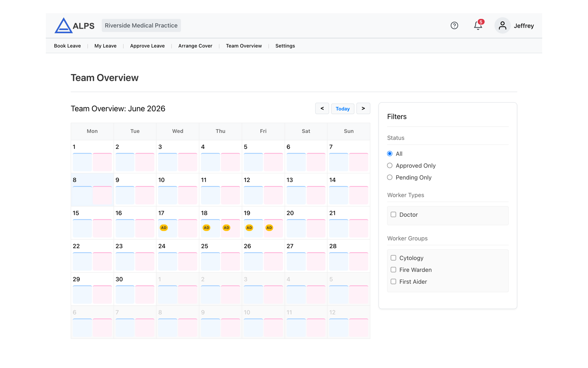Select the highlighted June 8 day cell
Image resolution: width=588 pixels, height=368 pixels.
pyautogui.click(x=92, y=190)
